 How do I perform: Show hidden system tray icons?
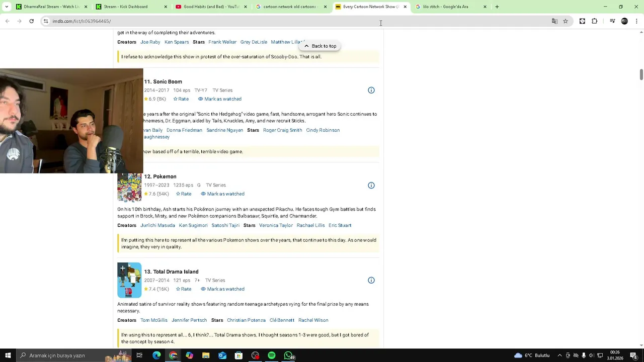click(x=559, y=355)
